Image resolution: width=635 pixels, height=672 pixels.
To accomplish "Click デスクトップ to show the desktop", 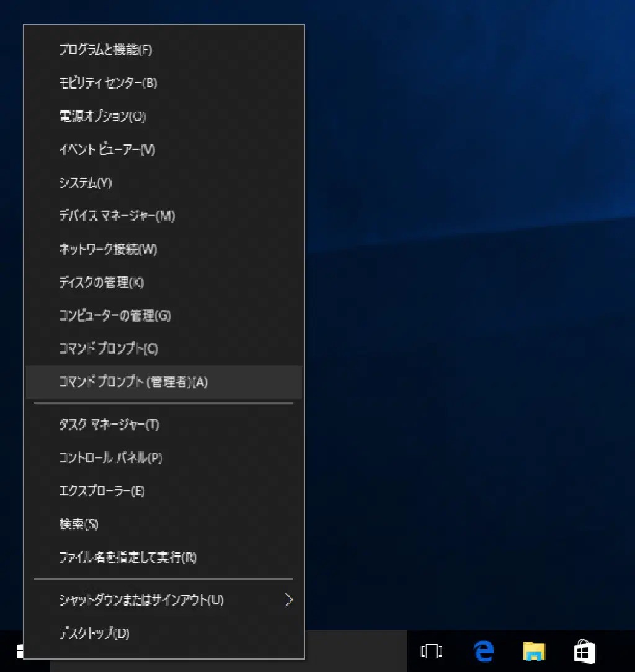I will (94, 634).
